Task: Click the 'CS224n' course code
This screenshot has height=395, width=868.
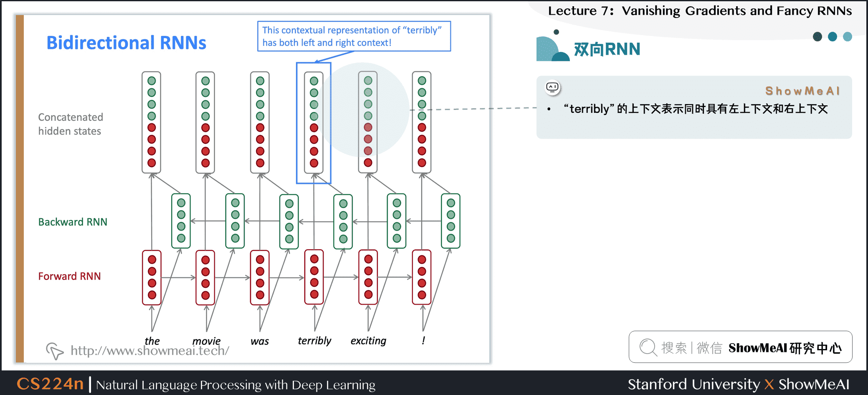Action: point(50,384)
